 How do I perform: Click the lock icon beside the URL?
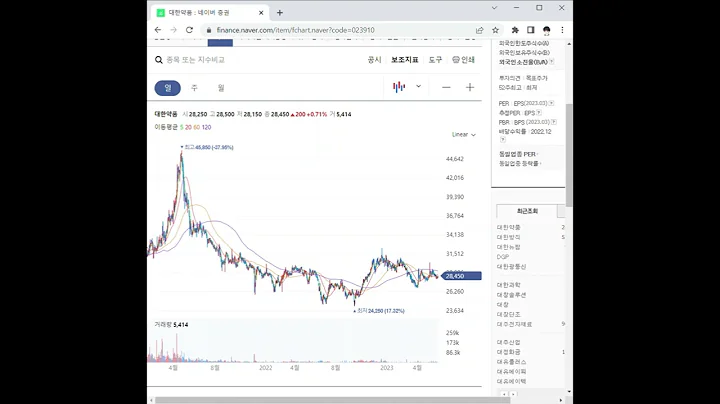pos(209,30)
